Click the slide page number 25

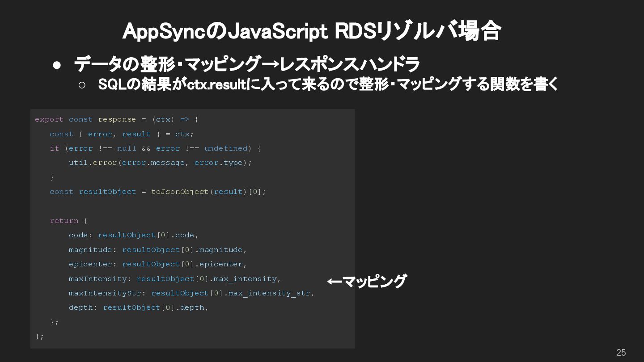coord(621,352)
